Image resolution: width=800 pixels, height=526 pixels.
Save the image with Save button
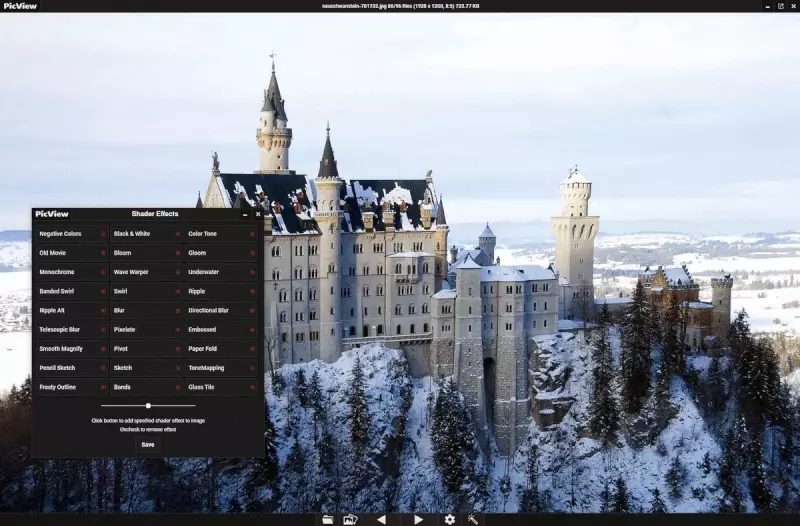pos(148,445)
